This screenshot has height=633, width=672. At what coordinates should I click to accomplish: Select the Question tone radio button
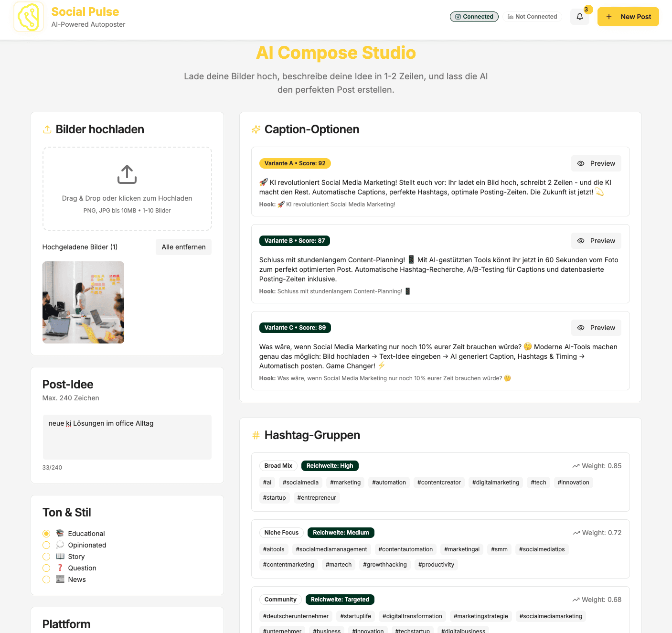46,568
